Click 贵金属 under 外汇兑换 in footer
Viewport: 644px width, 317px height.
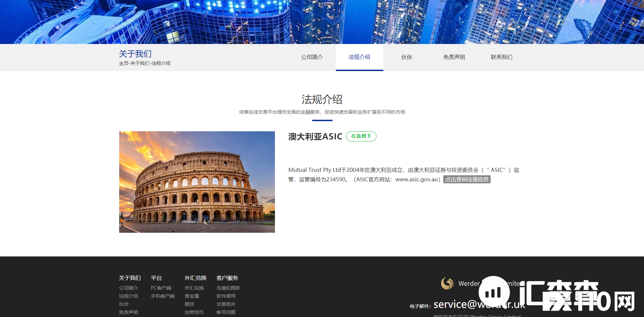point(192,296)
